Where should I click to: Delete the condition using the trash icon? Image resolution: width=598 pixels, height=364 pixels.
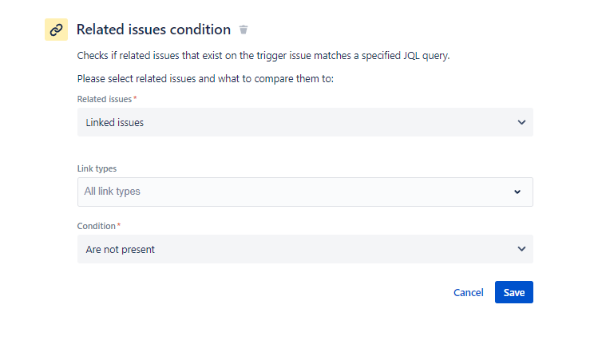(x=244, y=30)
